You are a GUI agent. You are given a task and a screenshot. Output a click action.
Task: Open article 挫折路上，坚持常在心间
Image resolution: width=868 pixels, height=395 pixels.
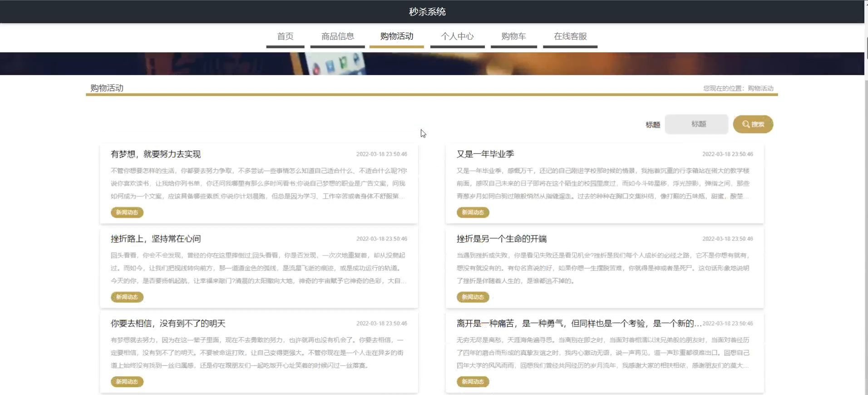(x=156, y=239)
